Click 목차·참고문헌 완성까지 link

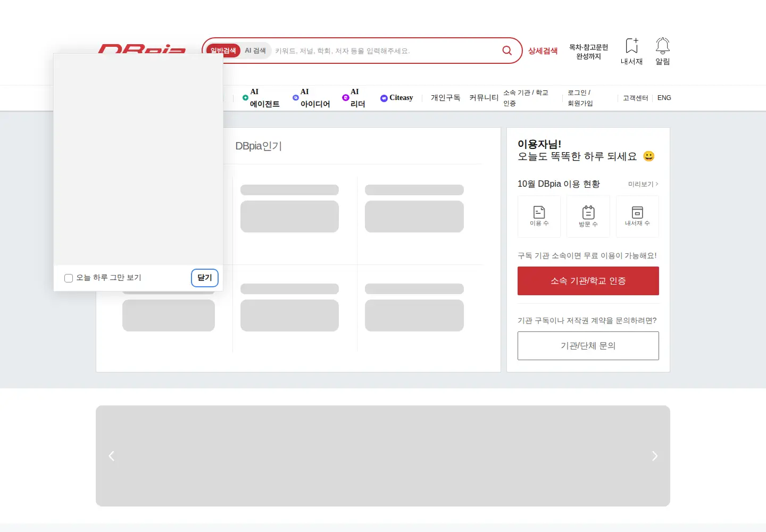588,52
